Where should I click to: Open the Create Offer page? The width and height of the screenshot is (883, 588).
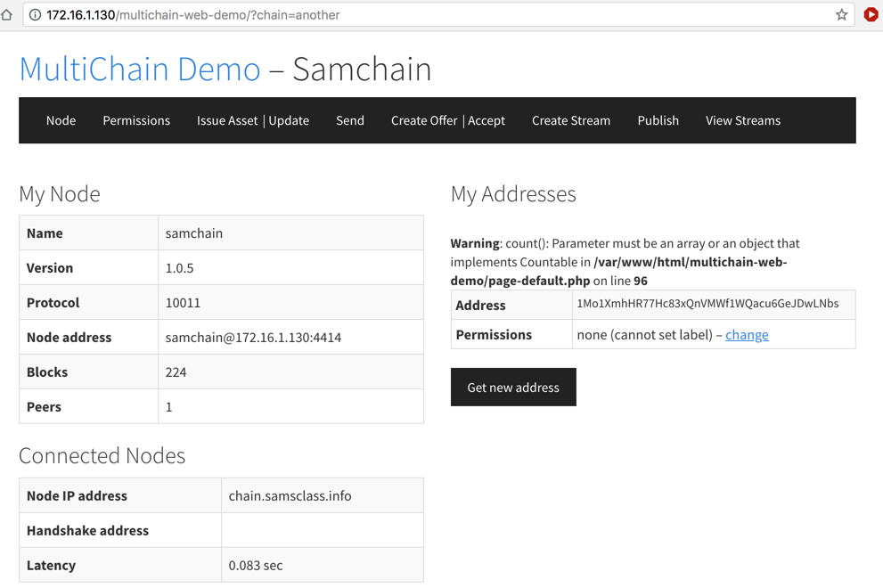tap(424, 120)
